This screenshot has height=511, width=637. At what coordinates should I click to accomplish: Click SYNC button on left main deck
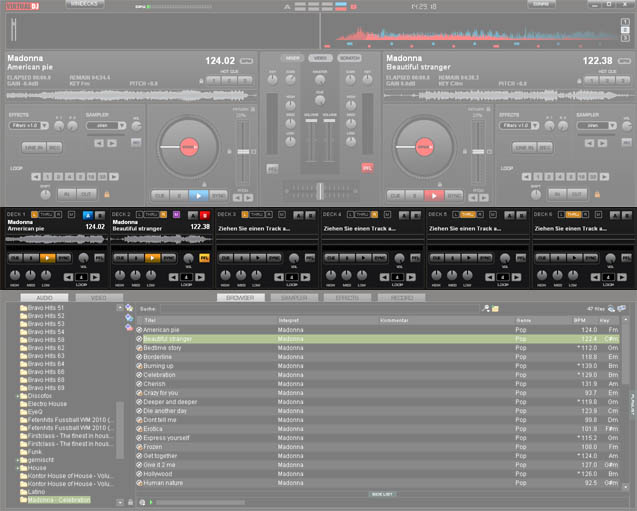coord(218,196)
